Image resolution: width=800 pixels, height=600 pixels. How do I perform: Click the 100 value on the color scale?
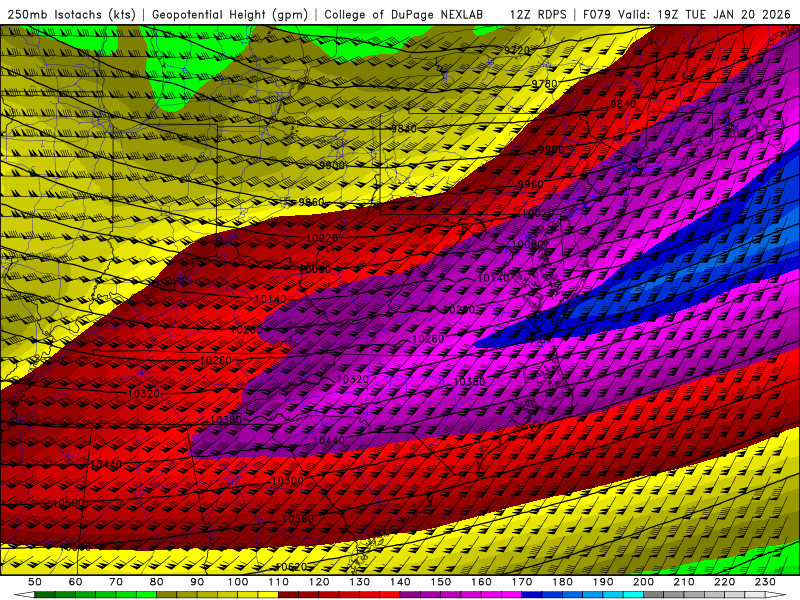tap(238, 582)
